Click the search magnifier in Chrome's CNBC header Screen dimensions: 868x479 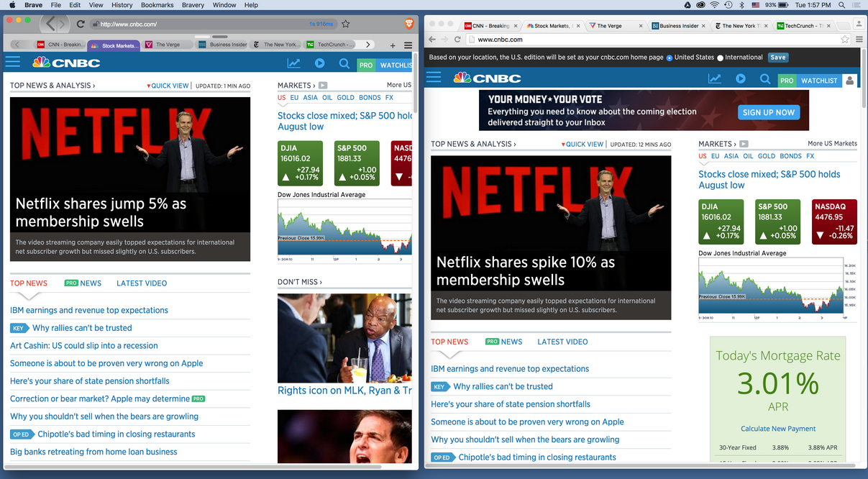(x=765, y=78)
